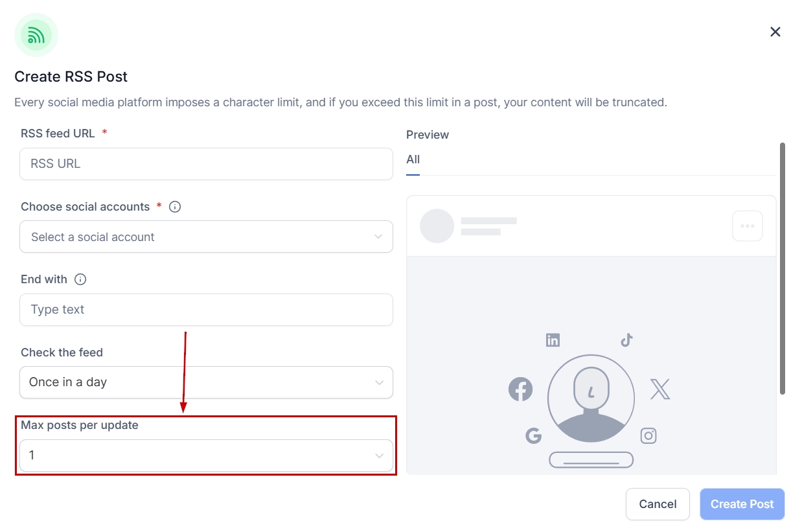Click the Facebook icon in preview
This screenshot has height=532, width=802.
click(x=520, y=389)
